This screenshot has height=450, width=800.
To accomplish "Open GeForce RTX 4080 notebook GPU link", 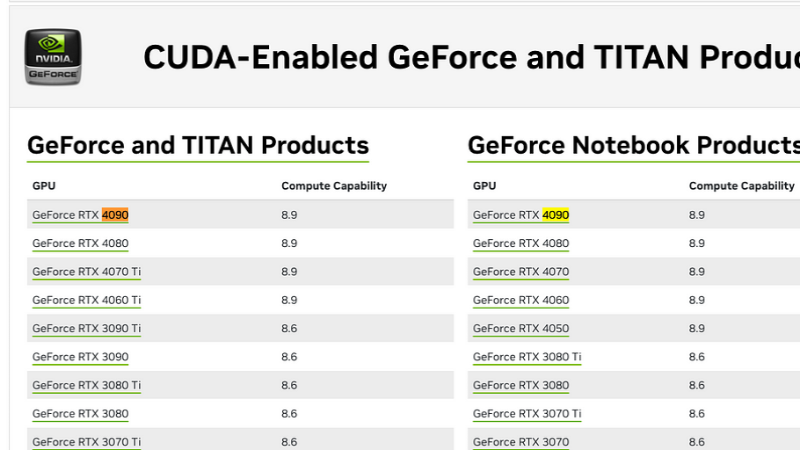I will pos(520,243).
